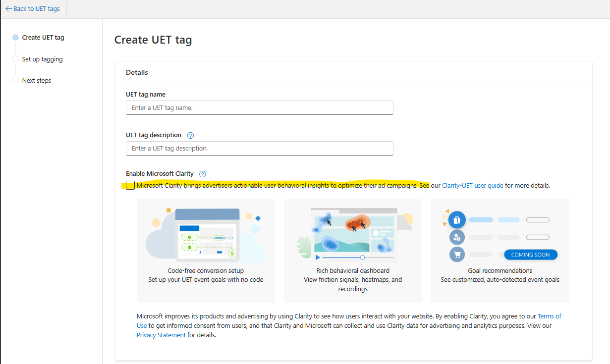Click the 'Rich behavioral dashboard' caption
This screenshot has width=610, height=364.
tap(353, 271)
